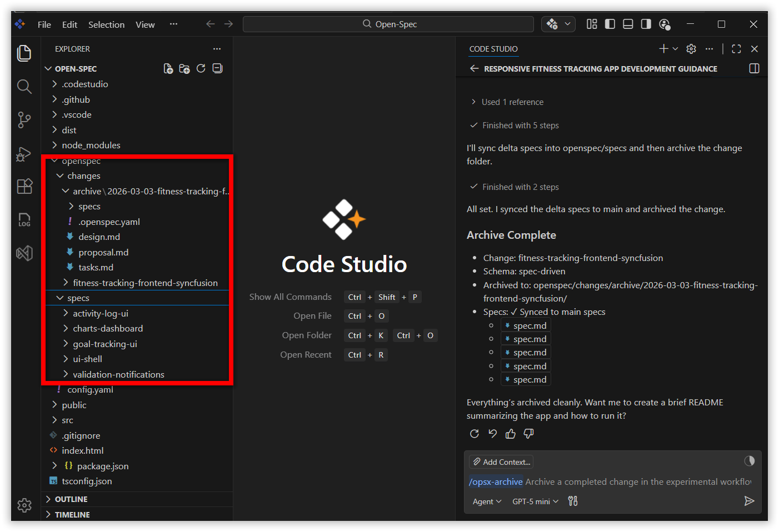Mark the chat response as unhelpful

click(x=528, y=434)
